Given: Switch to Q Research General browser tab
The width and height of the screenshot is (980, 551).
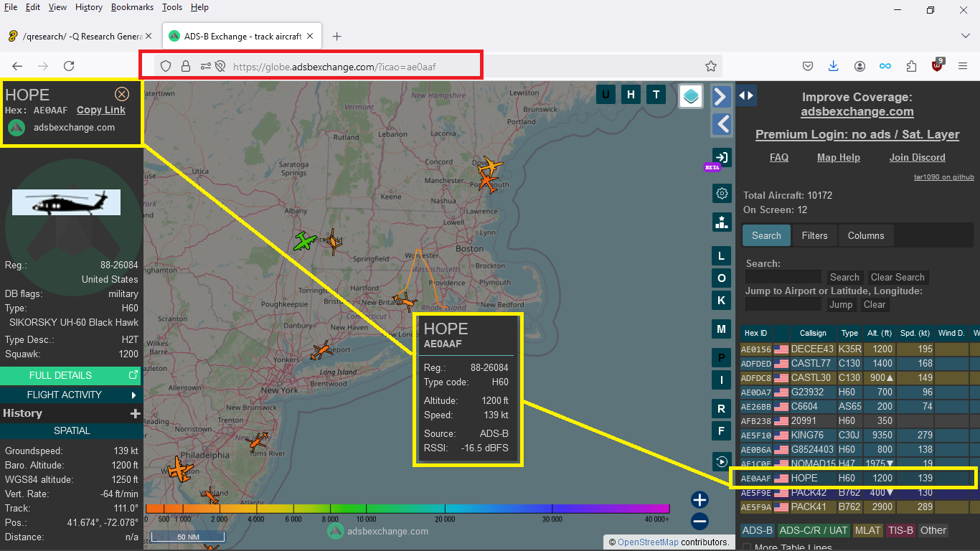Looking at the screenshot, I should (x=80, y=36).
